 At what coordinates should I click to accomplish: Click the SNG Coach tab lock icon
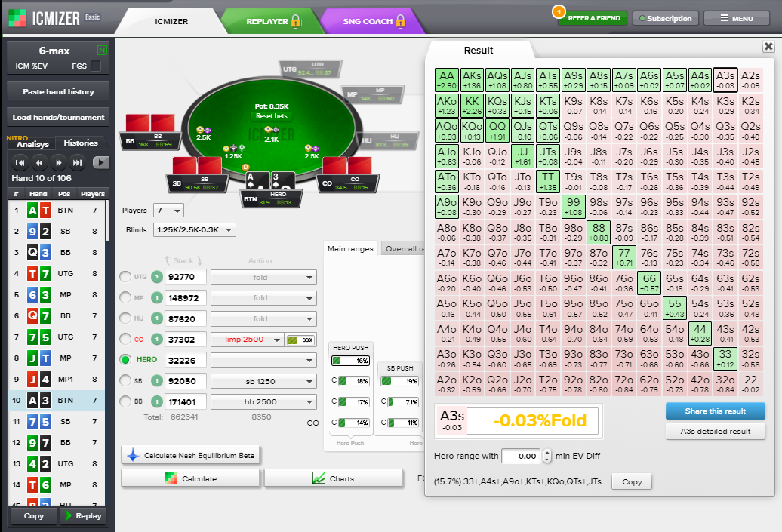pos(401,21)
